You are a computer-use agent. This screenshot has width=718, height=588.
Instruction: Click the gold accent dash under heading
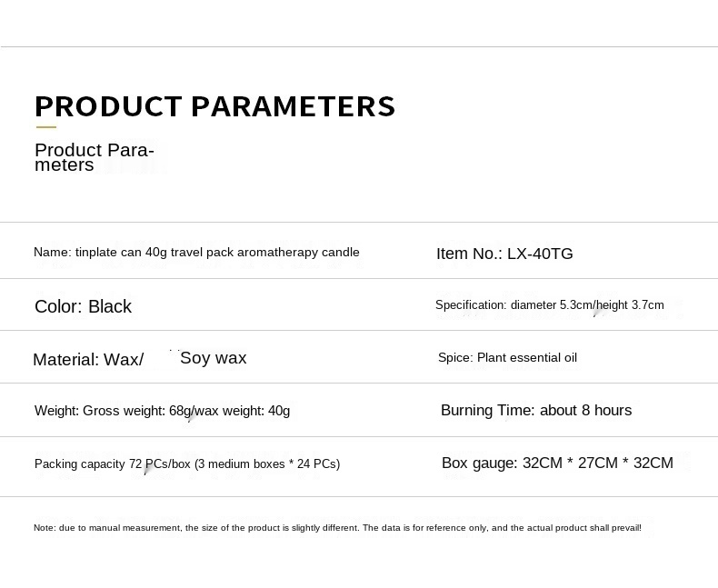coord(45,127)
